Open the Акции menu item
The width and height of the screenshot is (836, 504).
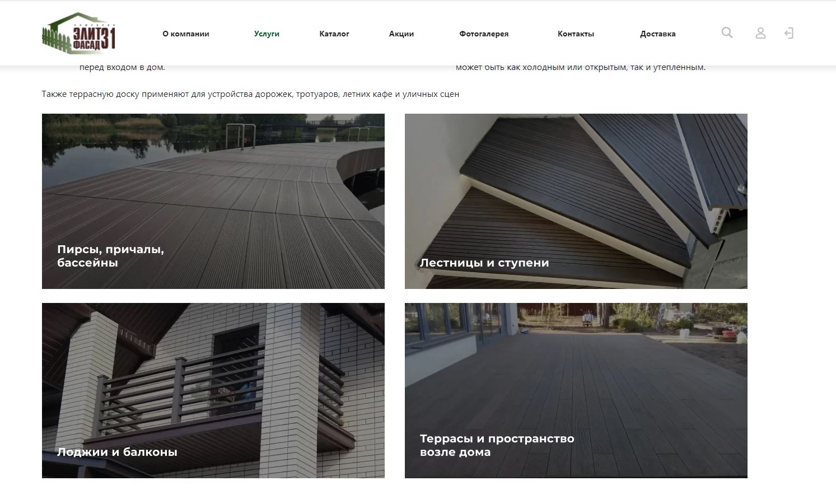(401, 34)
